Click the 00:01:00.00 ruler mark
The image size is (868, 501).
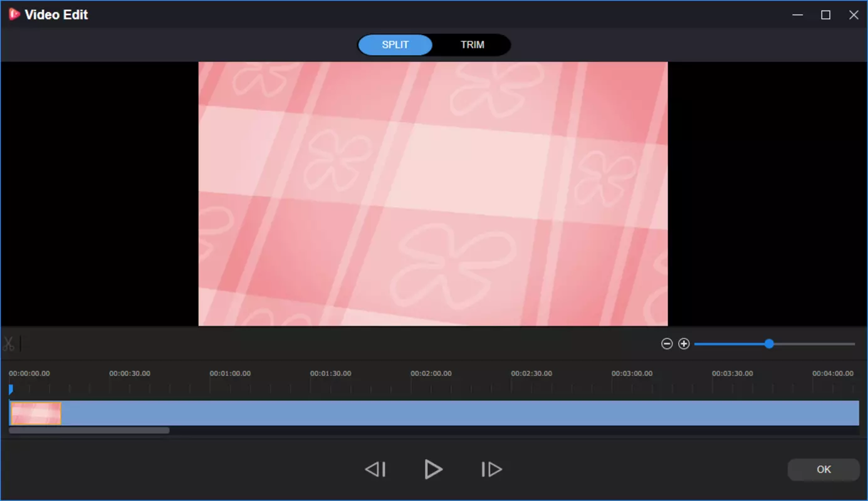pos(230,373)
